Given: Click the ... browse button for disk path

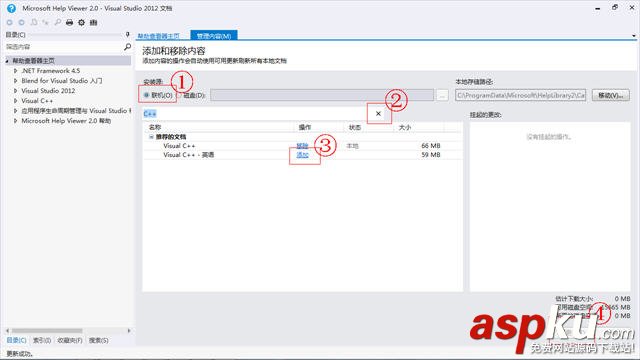Looking at the screenshot, I should click(x=442, y=95).
